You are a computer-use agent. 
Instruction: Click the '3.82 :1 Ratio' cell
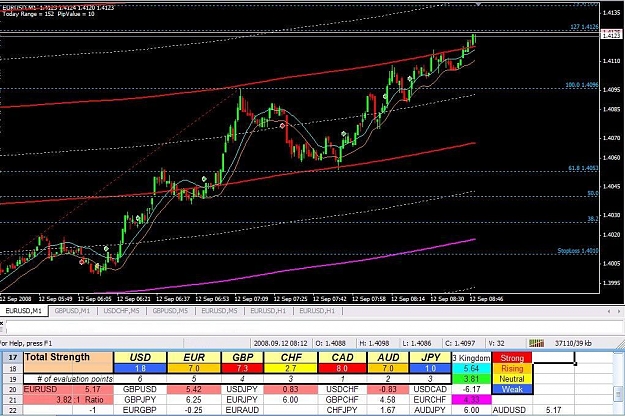tap(69, 400)
